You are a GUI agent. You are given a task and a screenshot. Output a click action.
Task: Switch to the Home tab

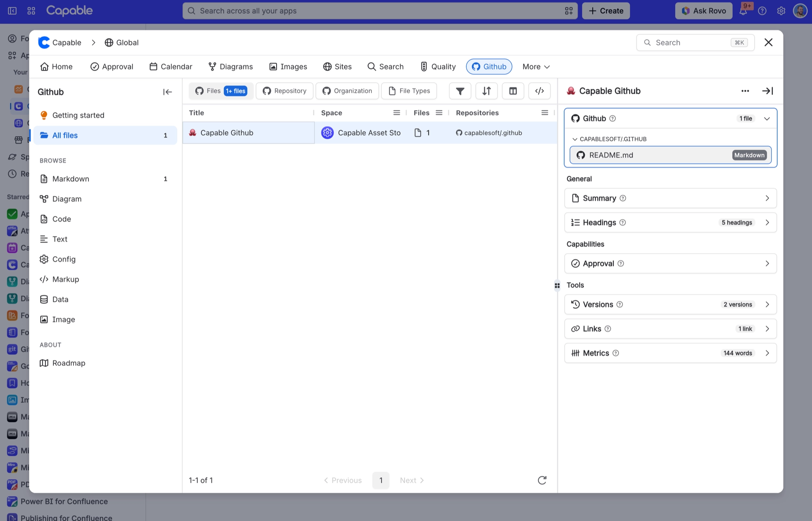point(56,67)
